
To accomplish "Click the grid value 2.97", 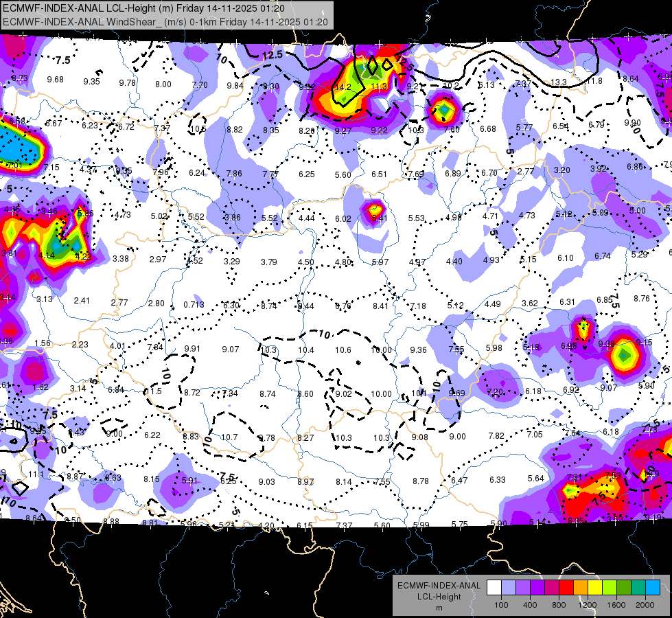I will coord(158,260).
